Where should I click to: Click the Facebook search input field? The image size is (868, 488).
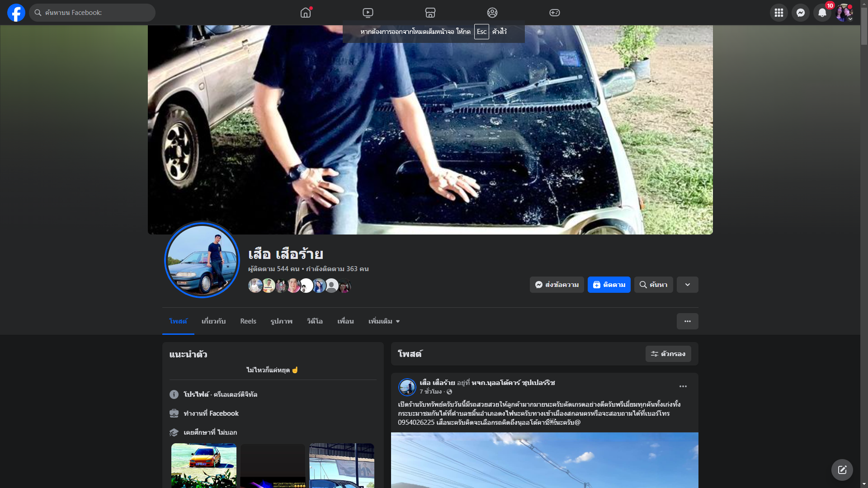[97, 13]
